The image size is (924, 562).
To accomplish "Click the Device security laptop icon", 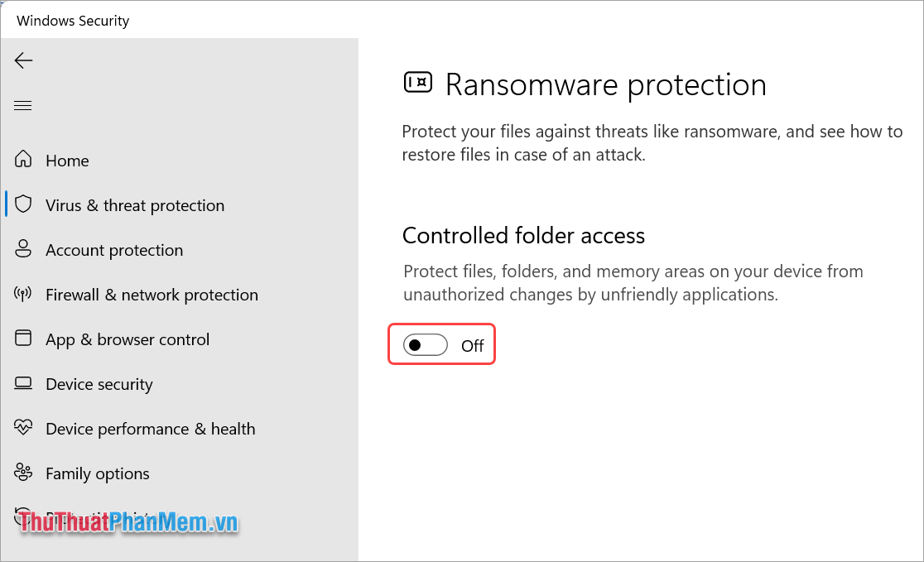I will point(24,383).
